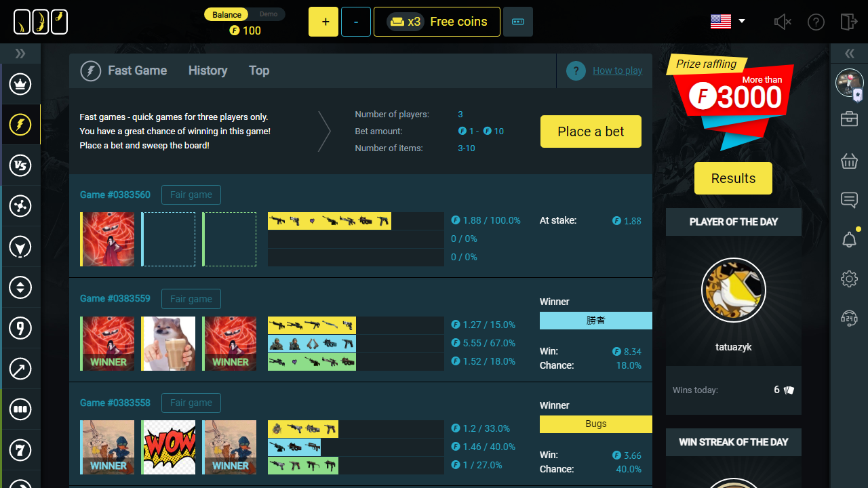Image resolution: width=868 pixels, height=488 pixels.
Task: Open the language flag dropdown
Action: coord(728,22)
